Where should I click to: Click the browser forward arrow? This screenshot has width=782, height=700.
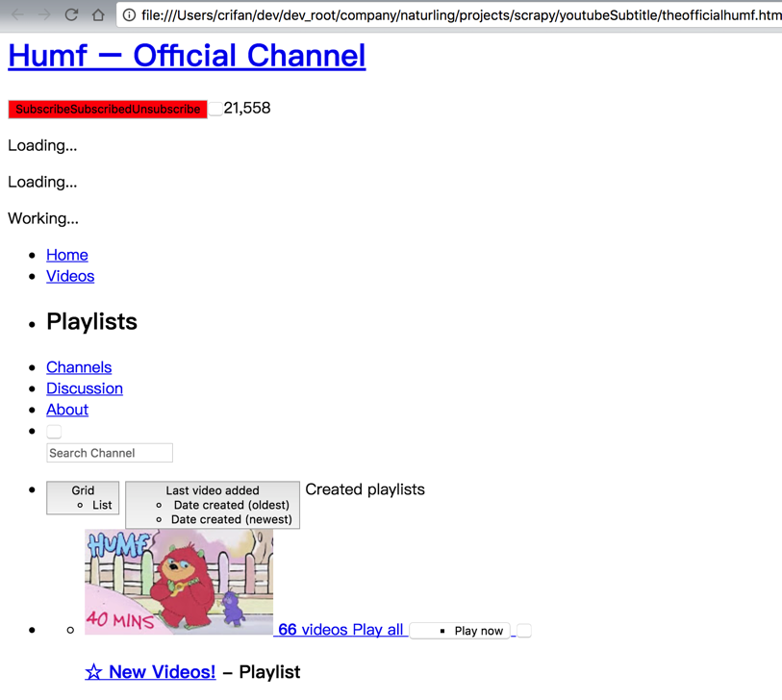(x=44, y=15)
